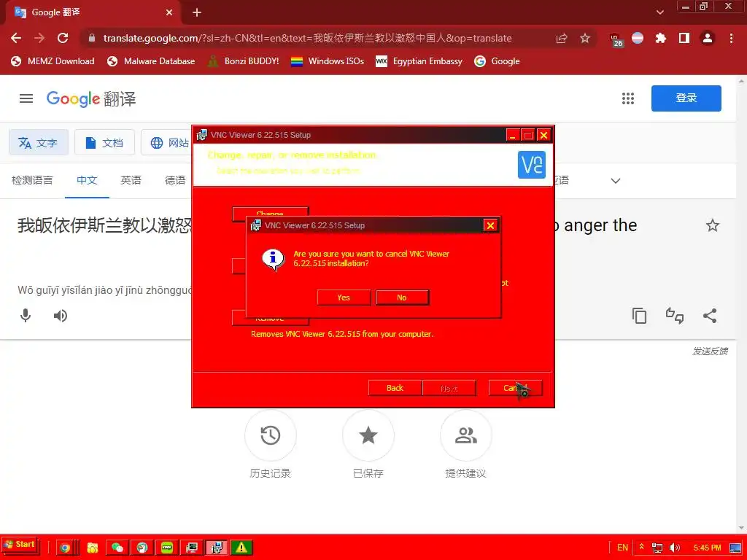Select the 文档 documents tab
The image size is (747, 560).
[104, 142]
